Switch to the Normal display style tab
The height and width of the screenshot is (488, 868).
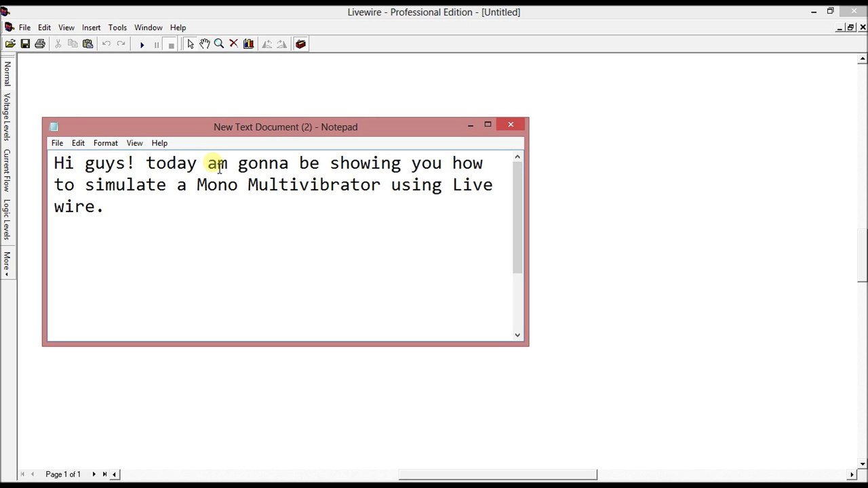(7, 73)
